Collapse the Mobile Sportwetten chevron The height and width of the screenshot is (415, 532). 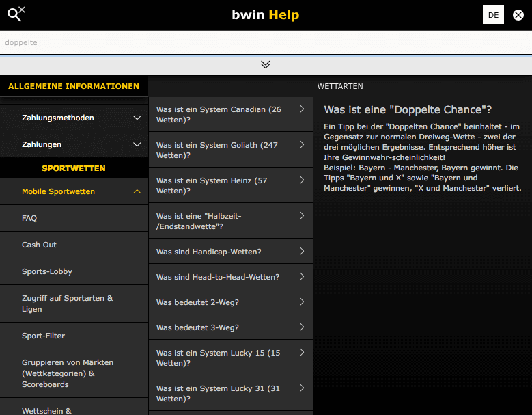coord(137,191)
